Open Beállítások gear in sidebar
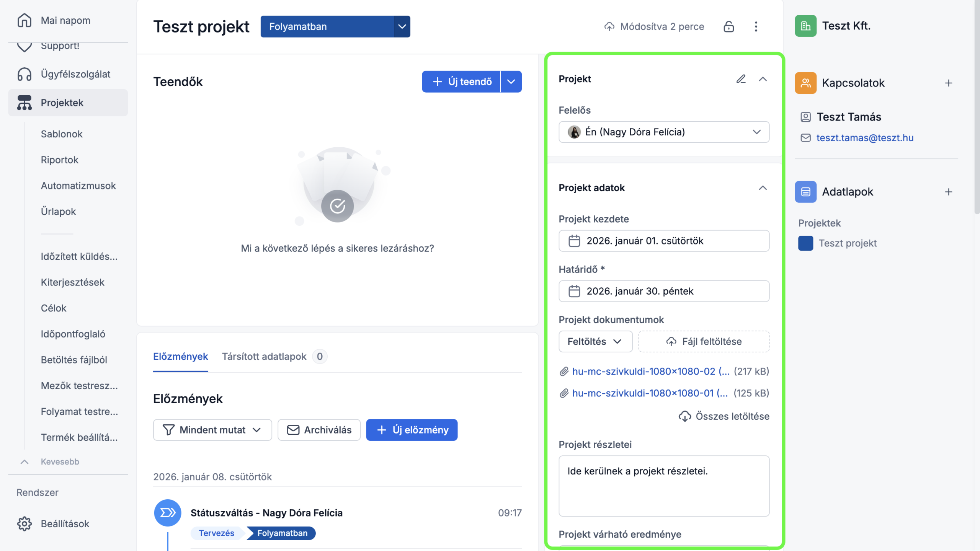The width and height of the screenshot is (980, 551). 24,524
